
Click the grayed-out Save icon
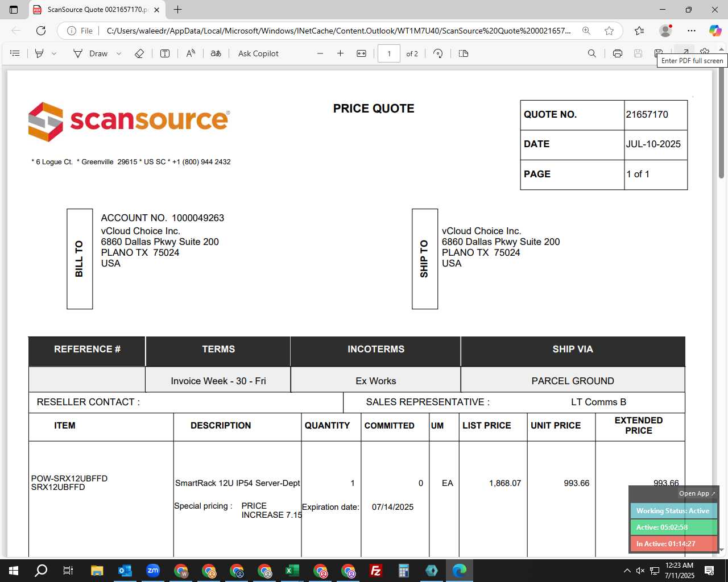[x=638, y=53]
